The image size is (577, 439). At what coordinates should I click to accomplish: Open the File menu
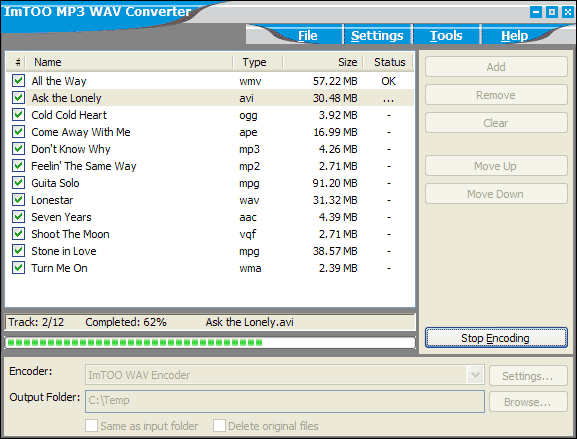coord(307,36)
